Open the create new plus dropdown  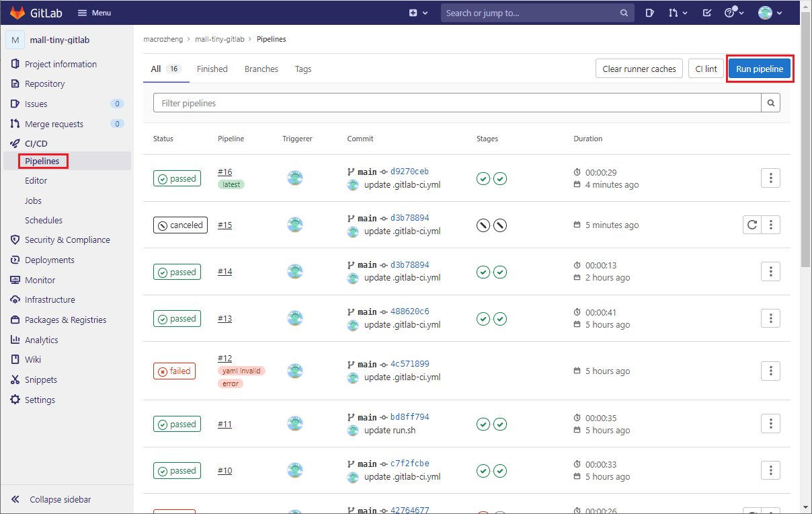pos(418,13)
